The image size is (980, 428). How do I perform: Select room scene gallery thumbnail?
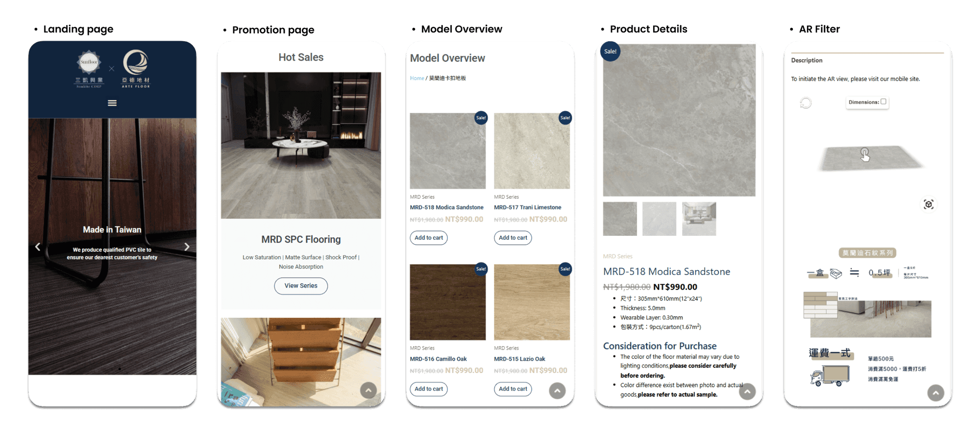[x=699, y=219]
